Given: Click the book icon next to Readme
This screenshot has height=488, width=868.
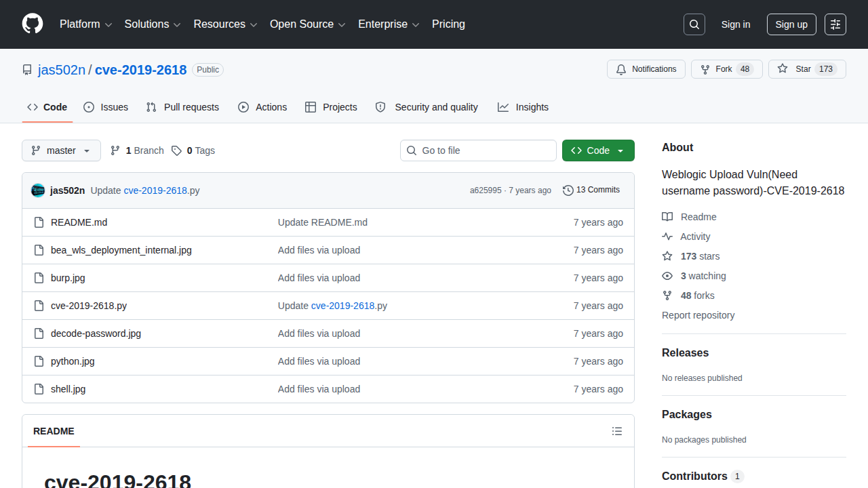Looking at the screenshot, I should (667, 217).
